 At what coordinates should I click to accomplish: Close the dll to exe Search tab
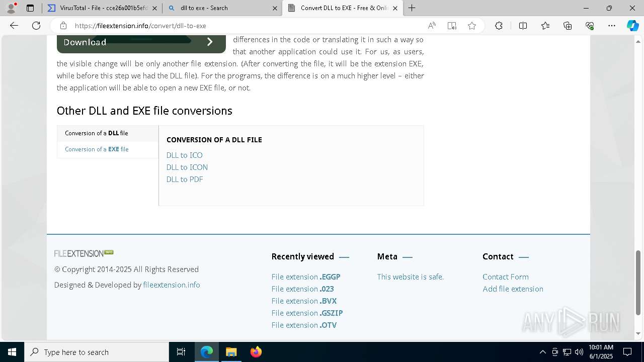[x=275, y=8]
